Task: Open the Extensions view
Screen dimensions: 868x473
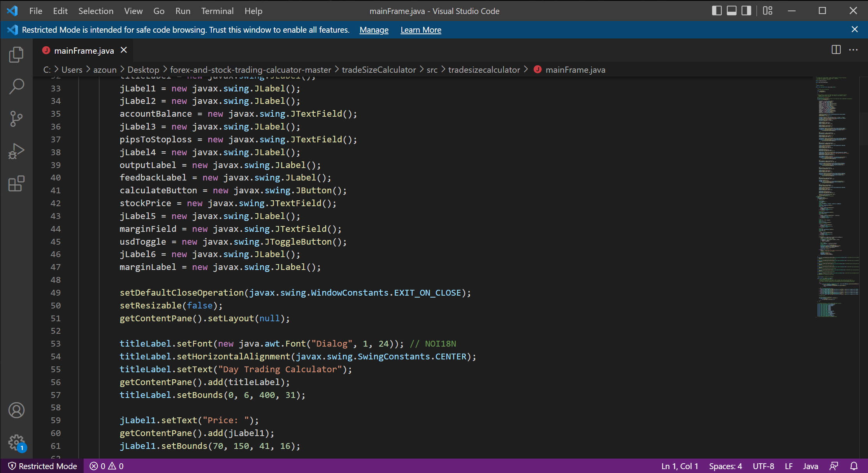Action: [x=16, y=183]
